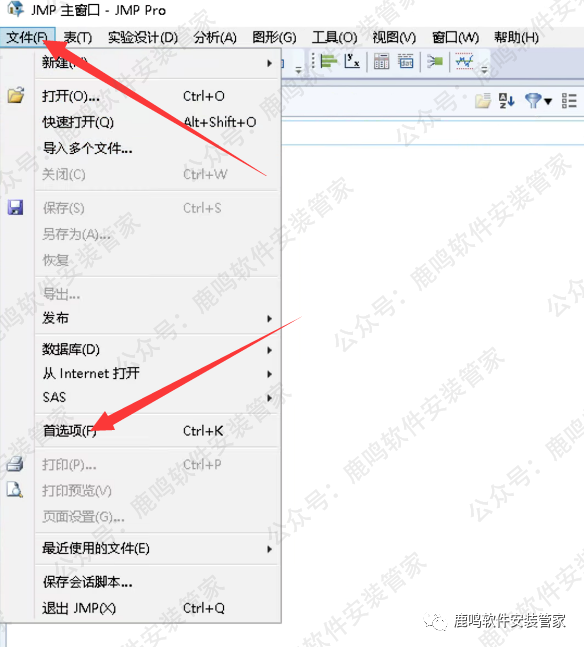
Task: Expand the SAS submenu arrow
Action: point(269,398)
